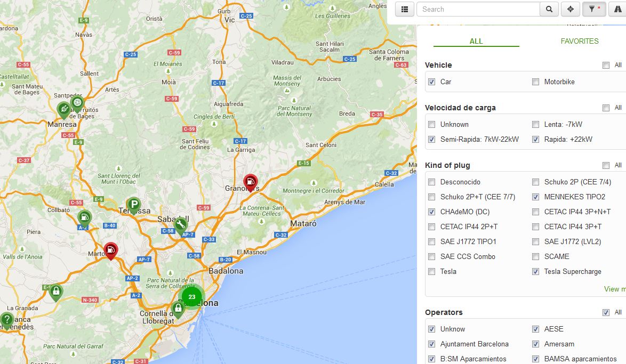
Task: Open the cluster marker with 23 stations
Action: [x=192, y=297]
